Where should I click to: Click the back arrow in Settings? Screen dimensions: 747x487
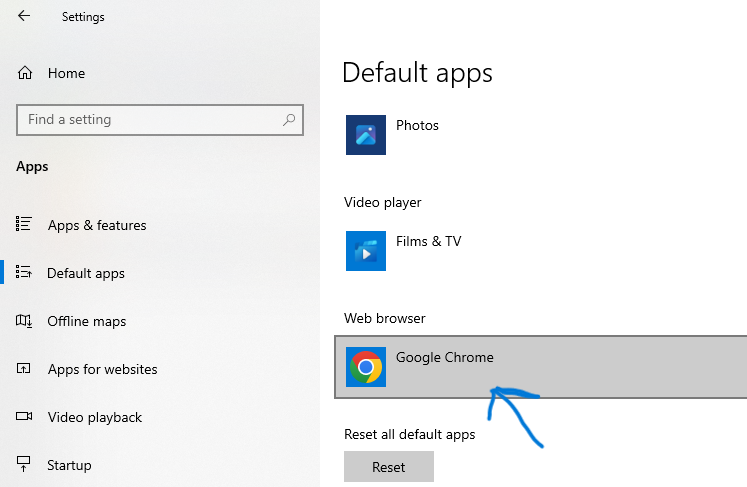[x=24, y=16]
